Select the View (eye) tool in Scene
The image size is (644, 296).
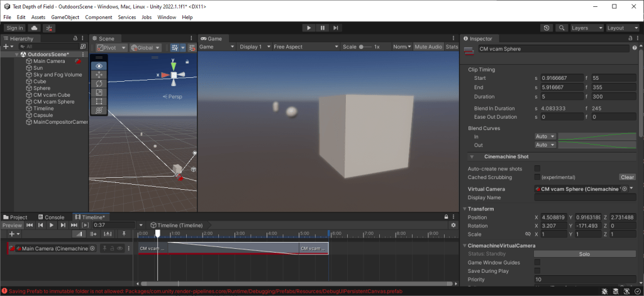[99, 65]
